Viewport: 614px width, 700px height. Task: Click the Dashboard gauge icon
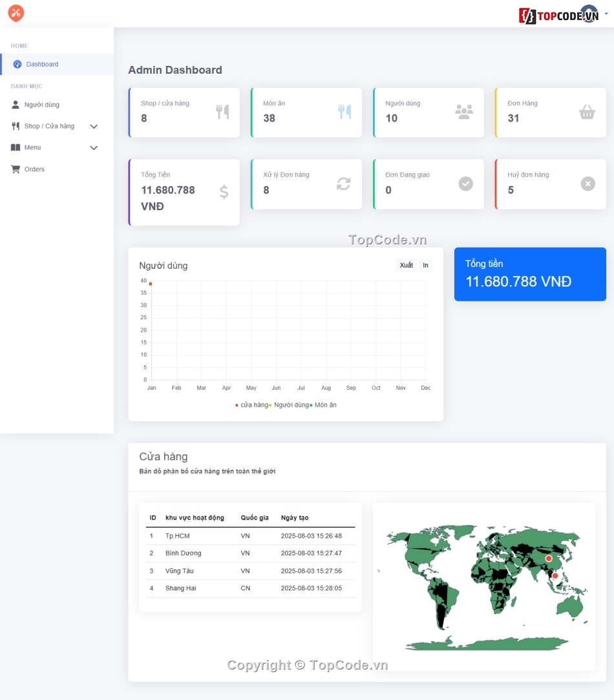[x=17, y=64]
